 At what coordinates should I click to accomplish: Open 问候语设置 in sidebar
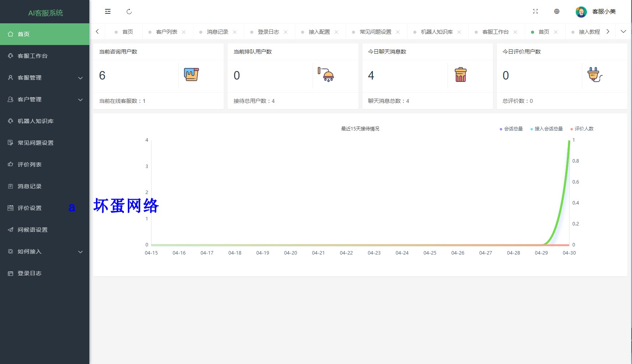[x=45, y=230]
